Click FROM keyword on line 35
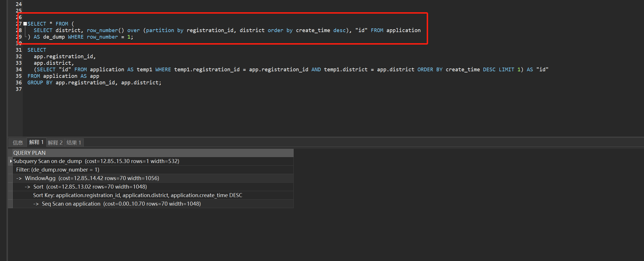This screenshot has width=644, height=261. point(34,76)
